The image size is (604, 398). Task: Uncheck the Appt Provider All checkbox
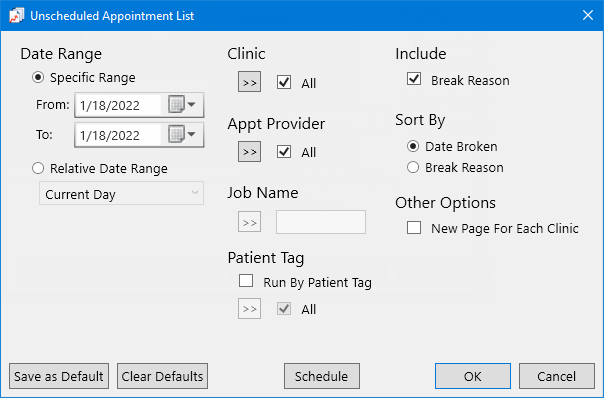284,151
